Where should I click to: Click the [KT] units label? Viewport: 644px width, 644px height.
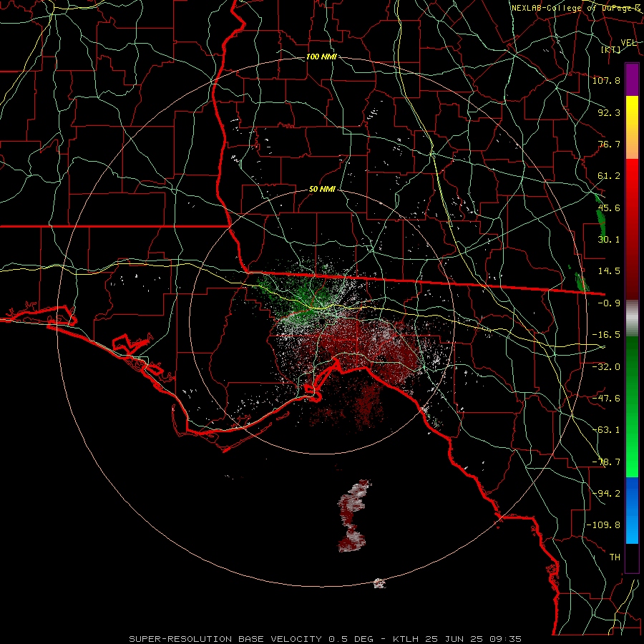611,49
